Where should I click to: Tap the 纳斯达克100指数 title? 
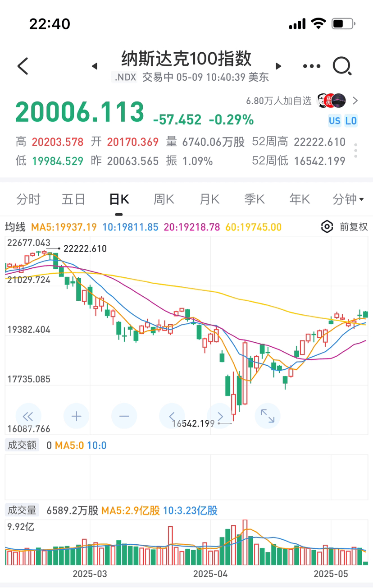pyautogui.click(x=186, y=59)
